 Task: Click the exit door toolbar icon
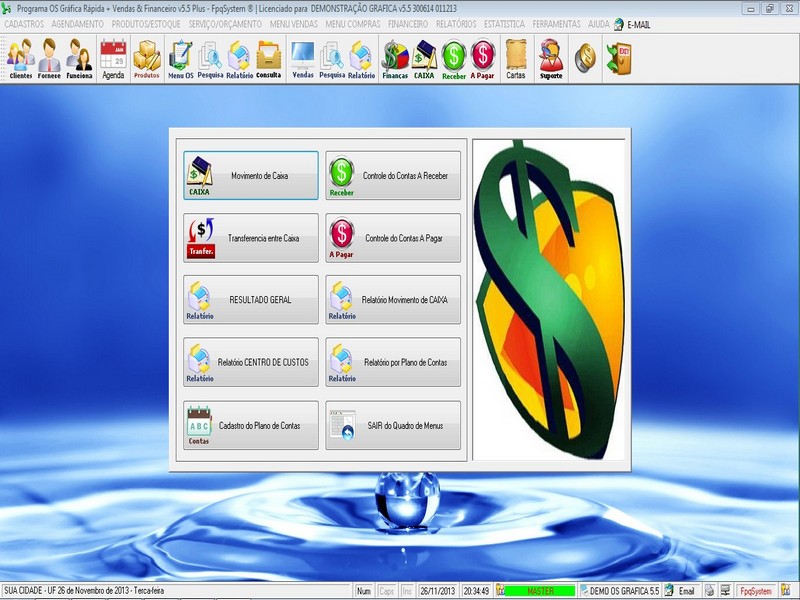(x=619, y=58)
